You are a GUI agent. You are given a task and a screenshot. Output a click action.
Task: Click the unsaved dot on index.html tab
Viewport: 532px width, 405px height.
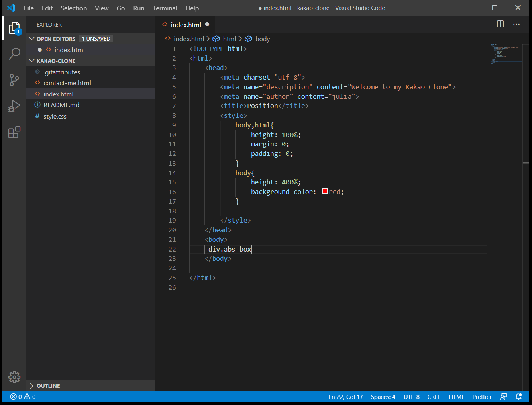click(x=207, y=24)
